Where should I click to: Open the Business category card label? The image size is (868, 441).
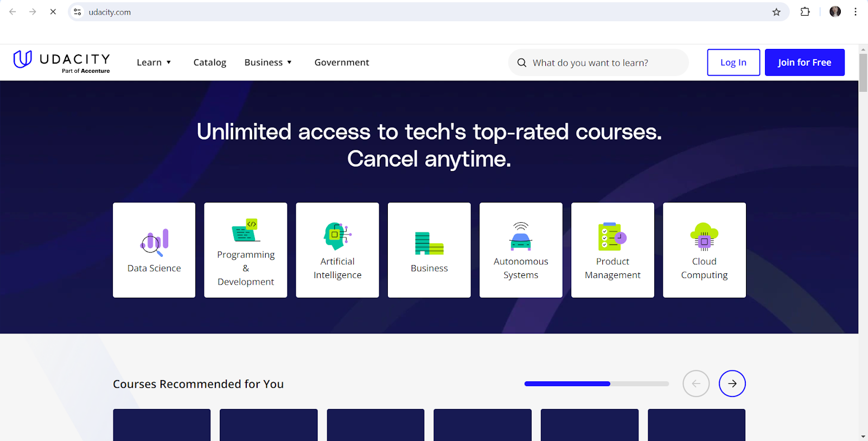429,268
